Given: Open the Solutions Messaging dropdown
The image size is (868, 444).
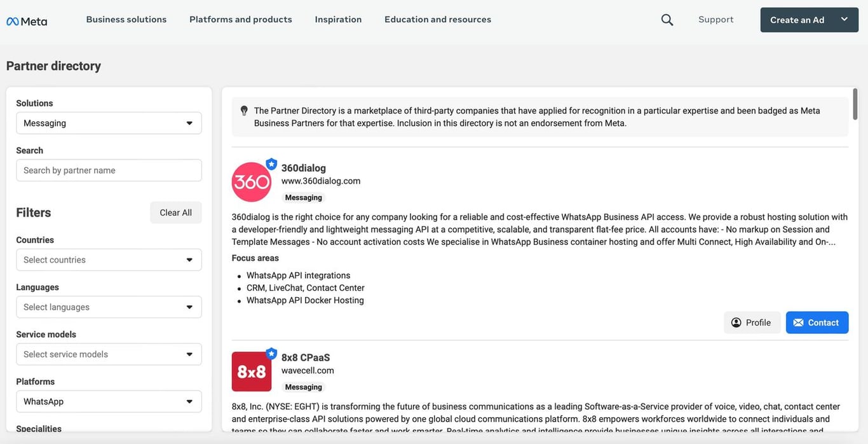Looking at the screenshot, I should 109,123.
